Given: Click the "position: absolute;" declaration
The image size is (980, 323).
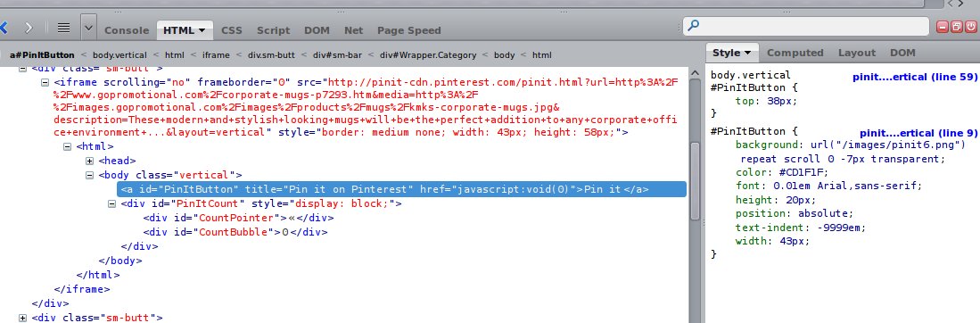Looking at the screenshot, I should [795, 213].
